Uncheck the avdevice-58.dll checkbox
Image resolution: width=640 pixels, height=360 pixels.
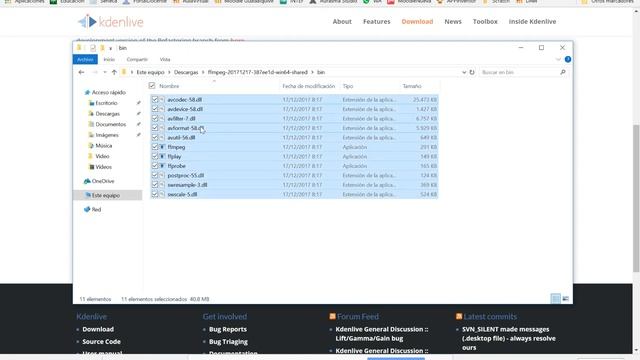155,109
